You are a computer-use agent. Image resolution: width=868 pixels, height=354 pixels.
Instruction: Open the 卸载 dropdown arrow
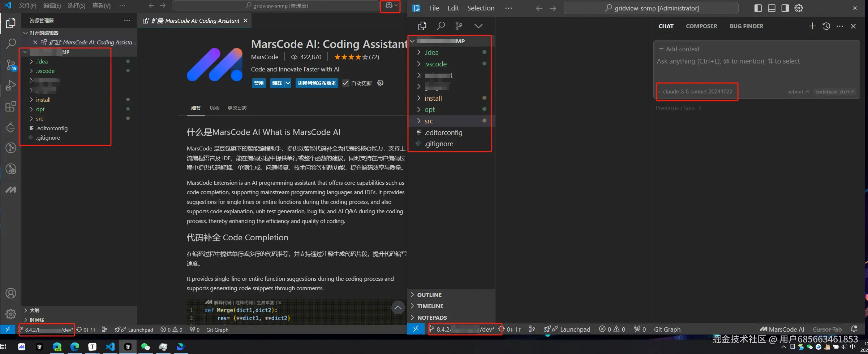pos(288,83)
